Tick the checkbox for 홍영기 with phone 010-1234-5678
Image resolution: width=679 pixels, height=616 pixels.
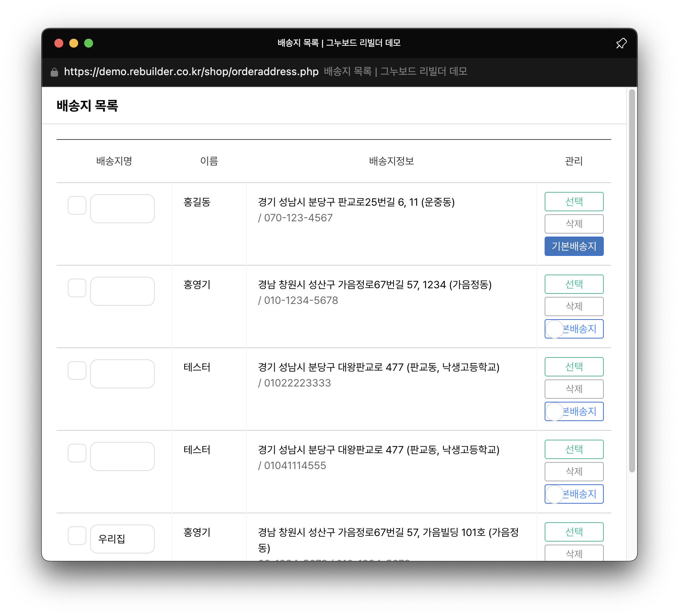tap(77, 288)
